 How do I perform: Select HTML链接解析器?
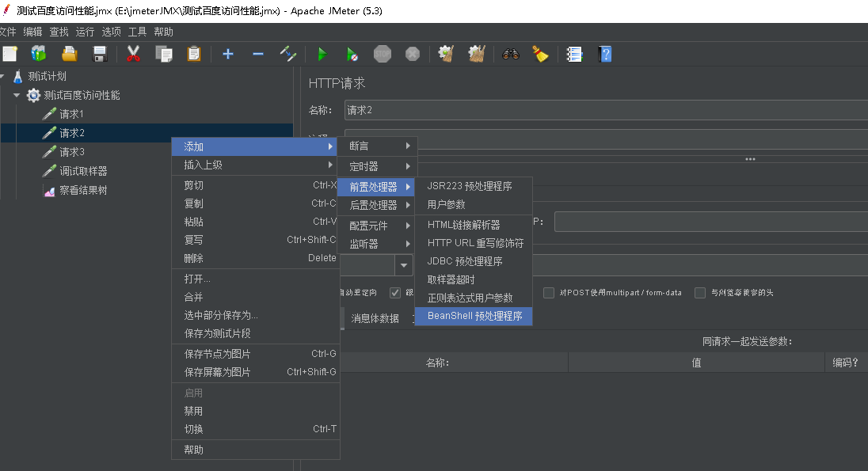point(474,226)
